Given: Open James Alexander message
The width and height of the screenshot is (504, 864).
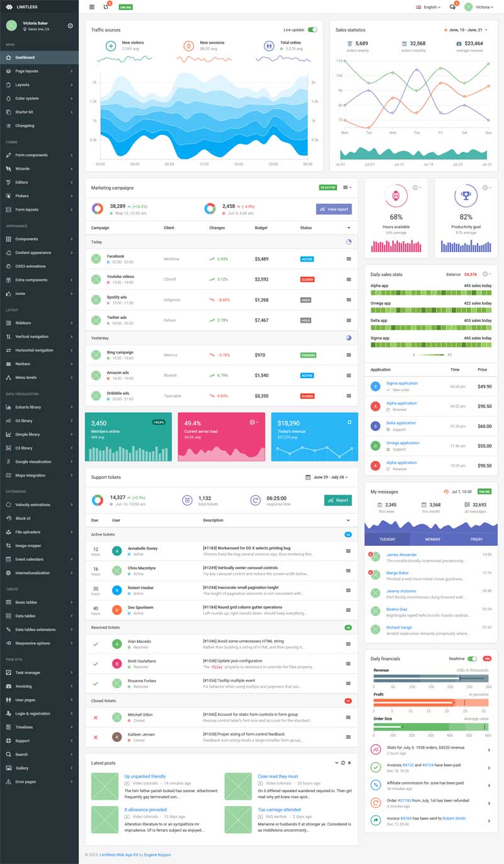Looking at the screenshot, I should tap(401, 555).
